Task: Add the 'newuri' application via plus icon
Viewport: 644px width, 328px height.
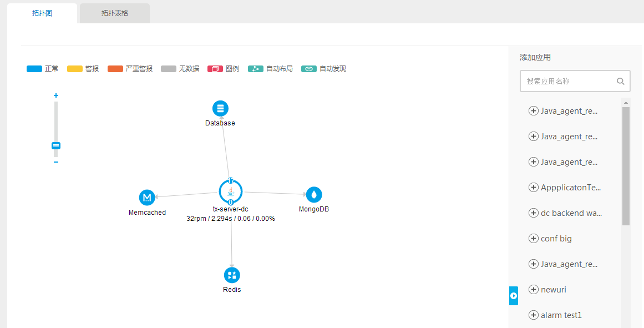Action: click(534, 290)
